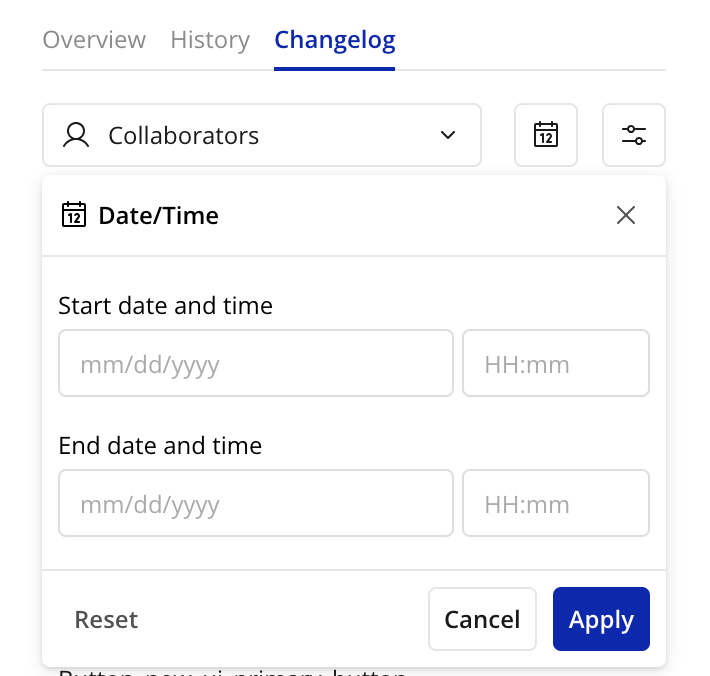710x676 pixels.
Task: Select the Changelog tab
Action: [x=335, y=41]
